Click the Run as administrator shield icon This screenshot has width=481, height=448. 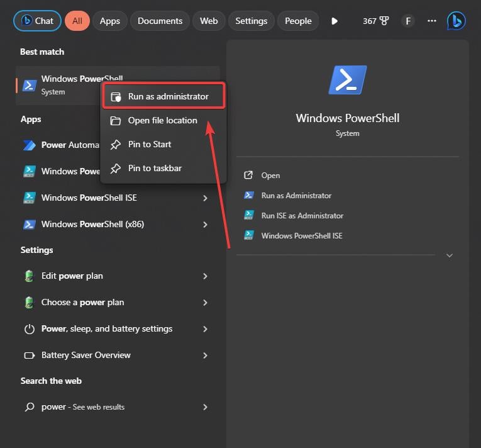(116, 97)
